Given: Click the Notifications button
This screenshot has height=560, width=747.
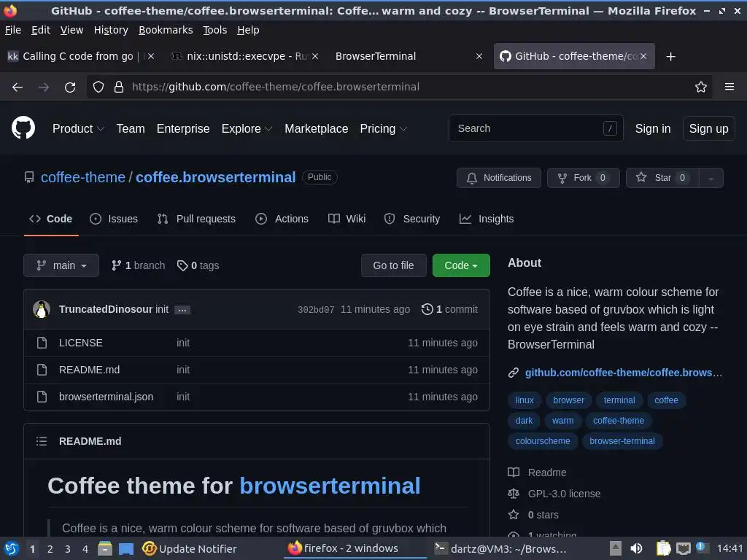Looking at the screenshot, I should [x=499, y=178].
